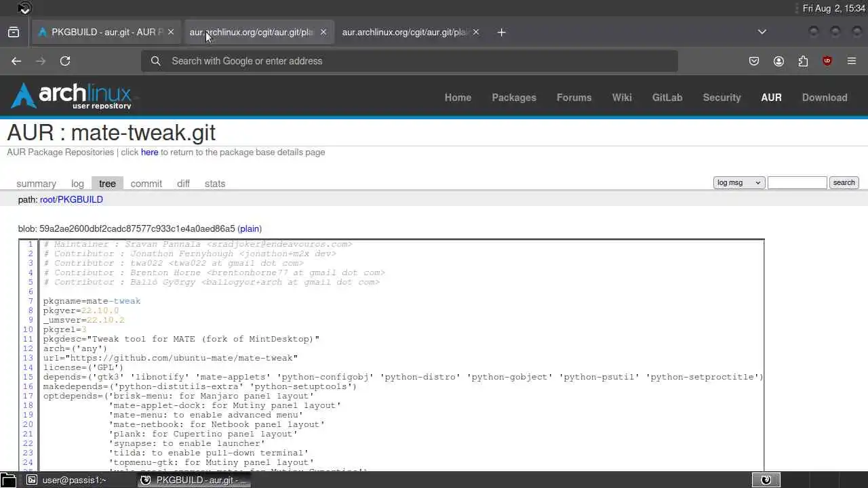Open the list all tabs chevron
Image resolution: width=868 pixels, height=488 pixels.
(762, 32)
